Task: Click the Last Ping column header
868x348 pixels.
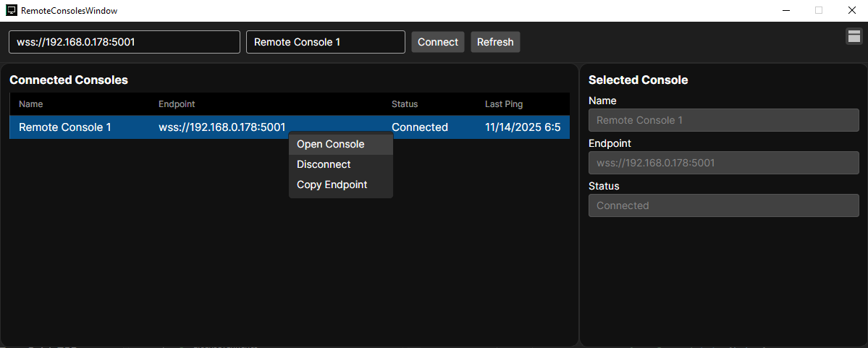Action: [504, 104]
